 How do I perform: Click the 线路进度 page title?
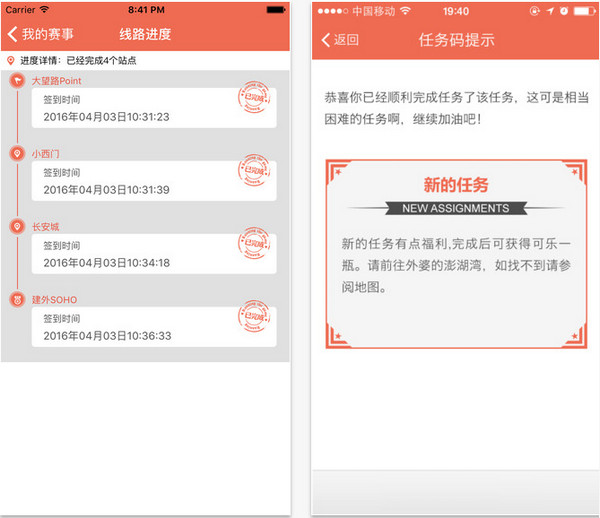(x=145, y=34)
